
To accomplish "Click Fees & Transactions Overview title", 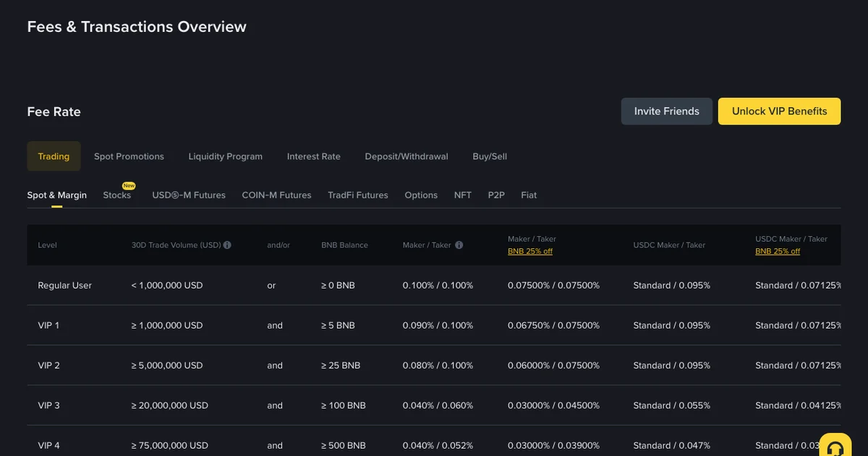I will click(137, 27).
